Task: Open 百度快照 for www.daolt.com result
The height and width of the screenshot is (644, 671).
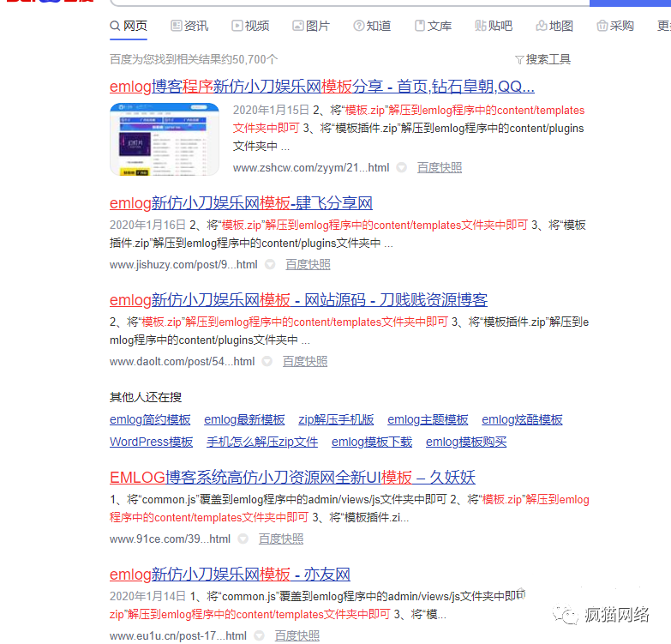Action: (305, 361)
